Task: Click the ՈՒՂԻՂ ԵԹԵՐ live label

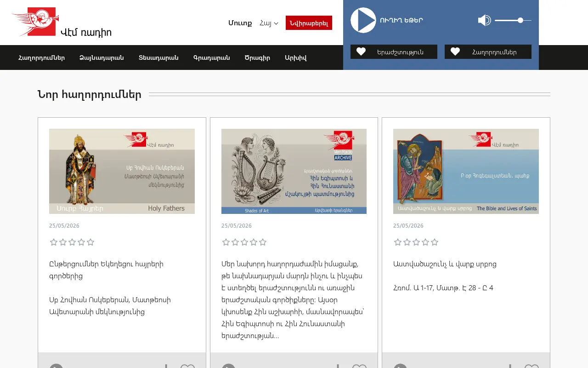Action: 401,20
